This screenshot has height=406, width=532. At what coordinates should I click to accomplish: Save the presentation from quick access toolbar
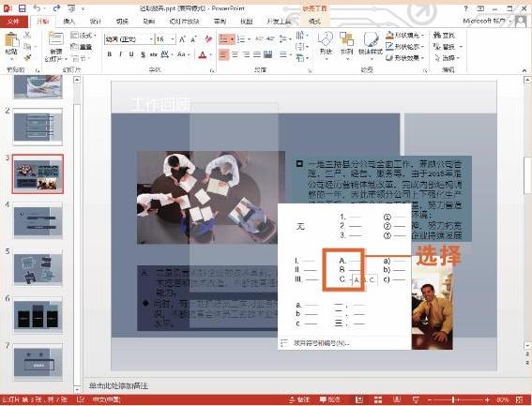(x=23, y=8)
